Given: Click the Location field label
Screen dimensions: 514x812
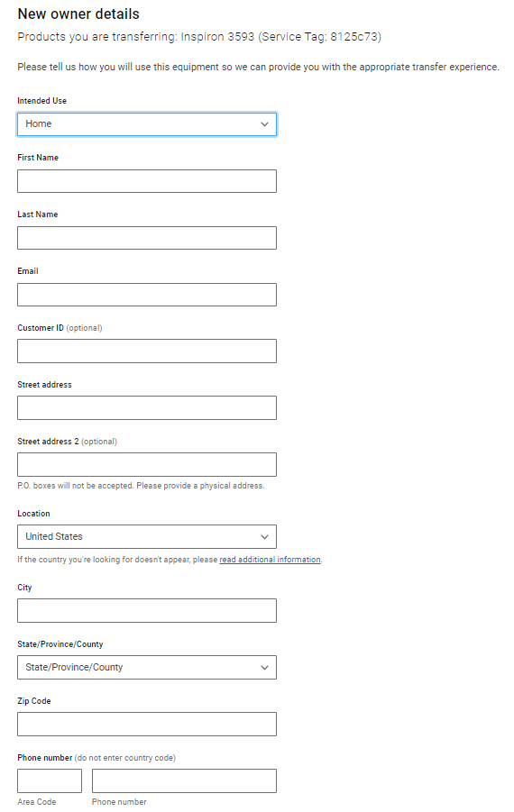Looking at the screenshot, I should [33, 513].
